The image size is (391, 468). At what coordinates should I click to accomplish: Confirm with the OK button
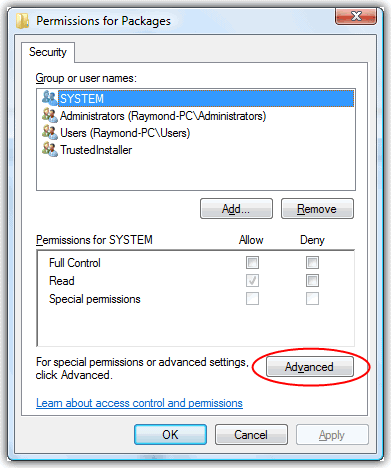tap(170, 435)
